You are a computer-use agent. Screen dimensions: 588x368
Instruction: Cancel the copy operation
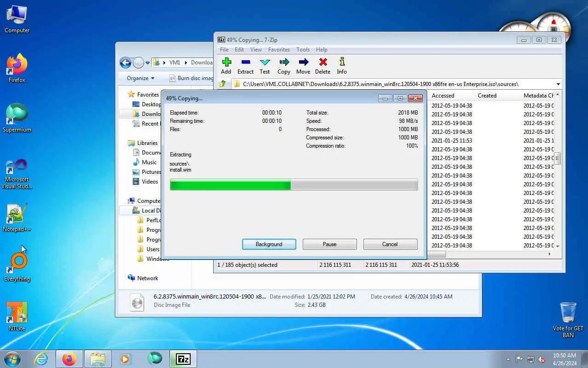click(390, 244)
